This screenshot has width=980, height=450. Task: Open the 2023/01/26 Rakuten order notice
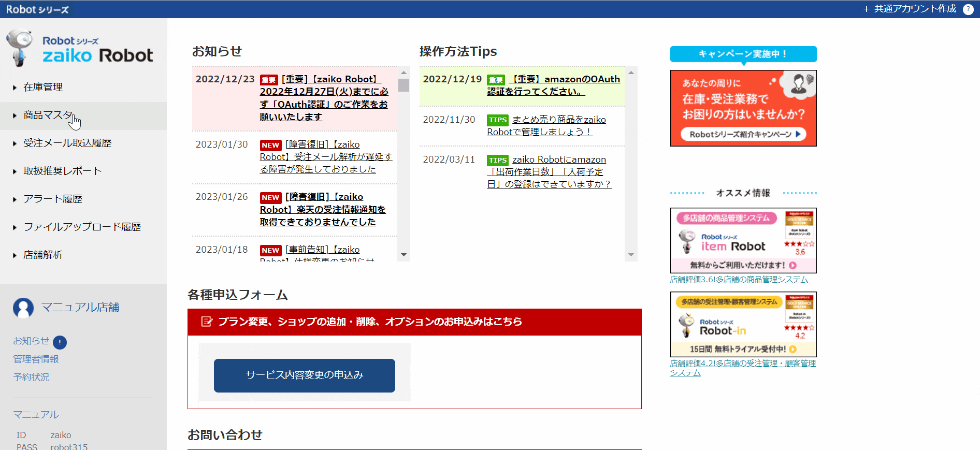(x=323, y=210)
